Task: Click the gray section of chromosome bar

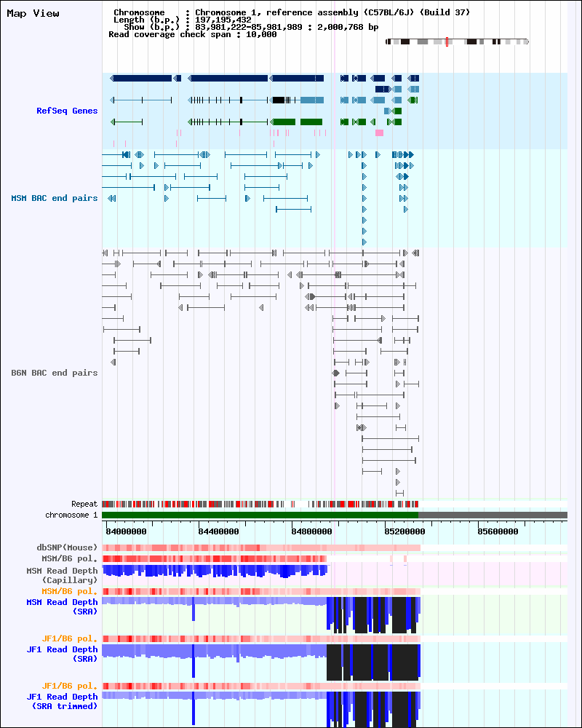Action: (x=493, y=515)
